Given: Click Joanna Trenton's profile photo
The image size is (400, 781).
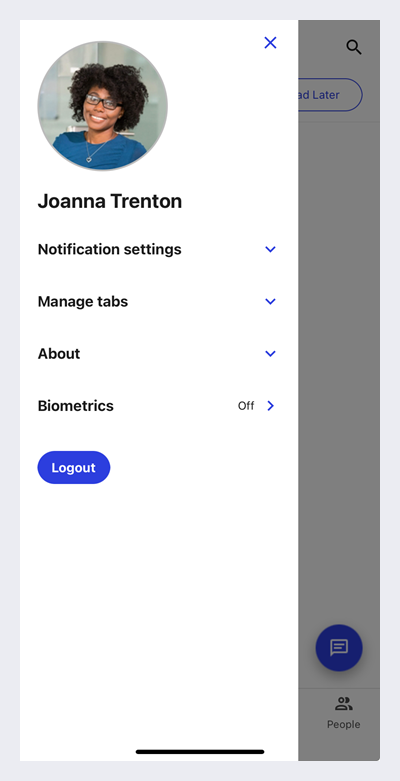Looking at the screenshot, I should [103, 106].
